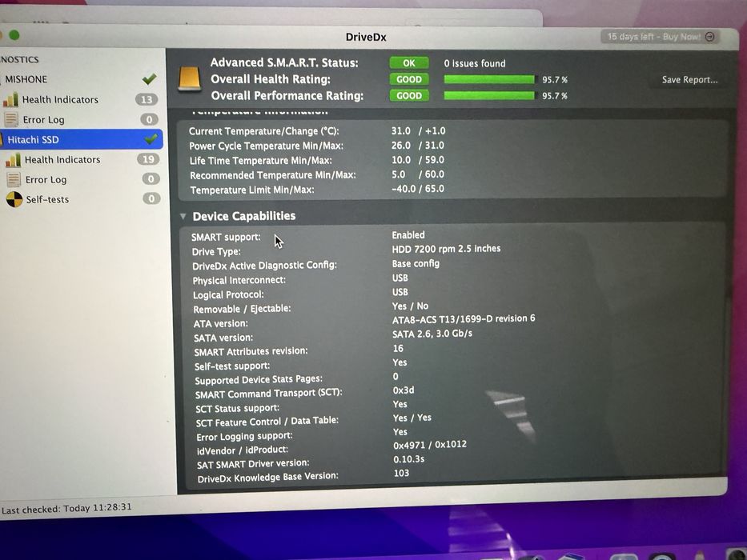Screen dimensions: 747x560
Task: Click the GOOD Overall Health Rating badge
Action: point(409,79)
